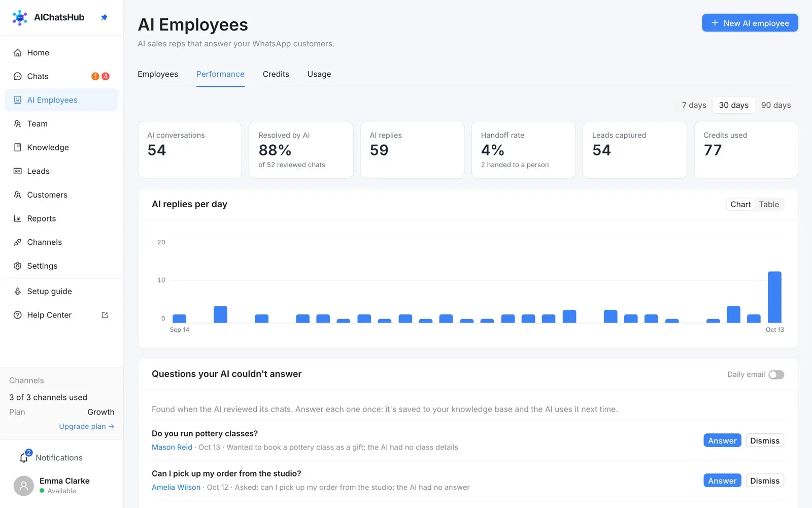
Task: Select the 30 days range
Action: (x=733, y=105)
